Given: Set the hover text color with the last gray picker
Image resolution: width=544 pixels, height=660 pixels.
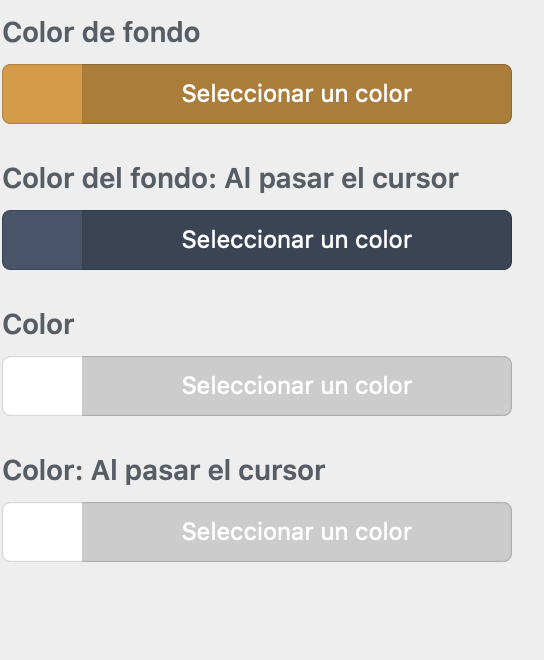Looking at the screenshot, I should click(x=257, y=532).
